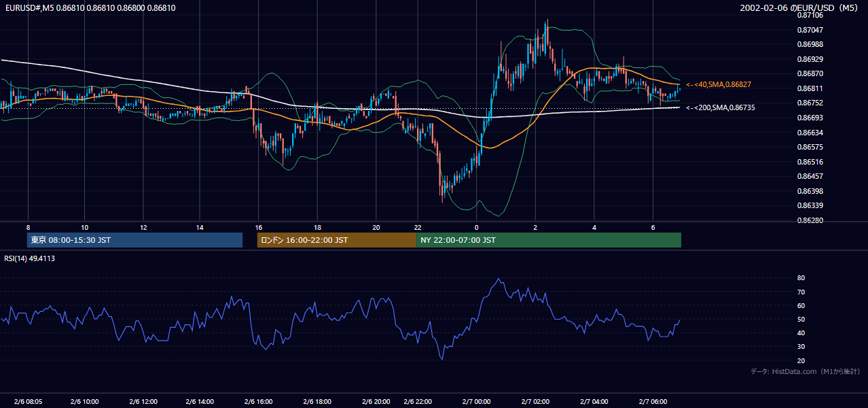Click the 2/6 22:00 time label
The width and height of the screenshot is (868, 408).
tap(418, 402)
